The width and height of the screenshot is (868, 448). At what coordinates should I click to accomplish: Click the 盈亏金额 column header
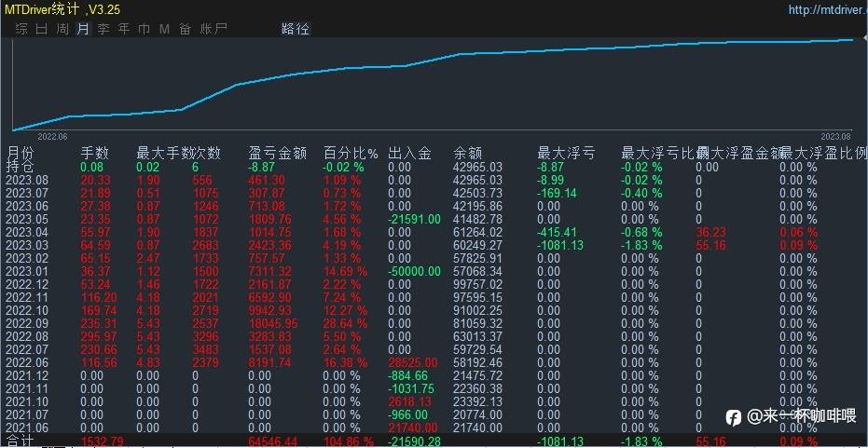277,153
